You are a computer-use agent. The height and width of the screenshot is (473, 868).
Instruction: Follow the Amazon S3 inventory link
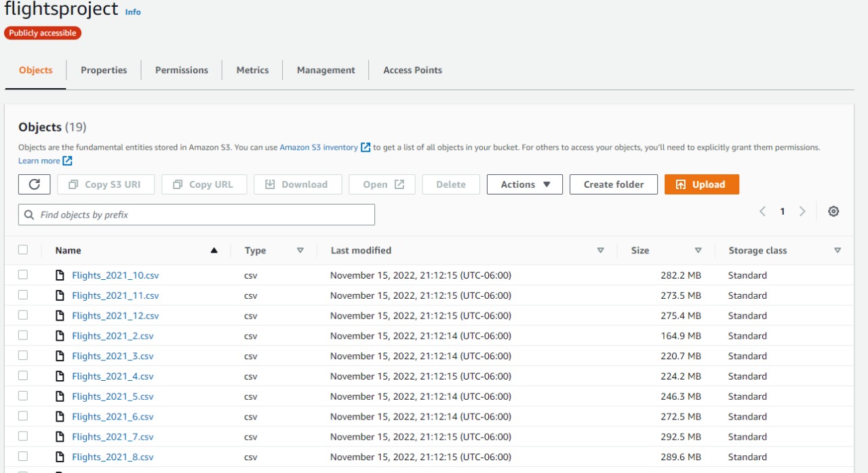(x=319, y=147)
